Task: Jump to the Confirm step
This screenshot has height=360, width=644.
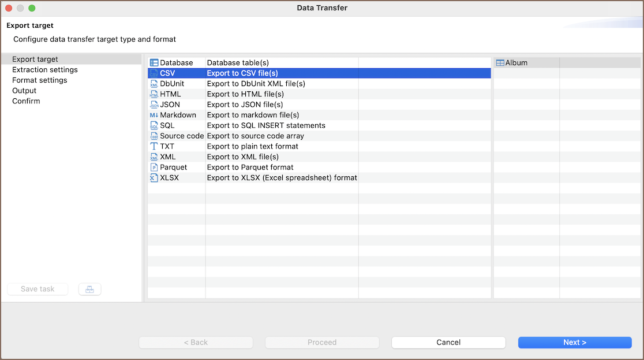Action: pos(26,101)
